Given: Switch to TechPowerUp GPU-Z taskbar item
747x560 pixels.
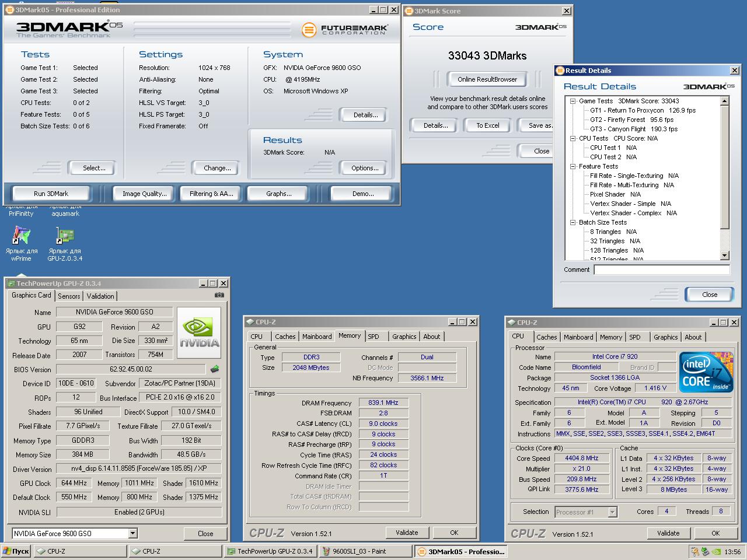Looking at the screenshot, I should tap(270, 551).
